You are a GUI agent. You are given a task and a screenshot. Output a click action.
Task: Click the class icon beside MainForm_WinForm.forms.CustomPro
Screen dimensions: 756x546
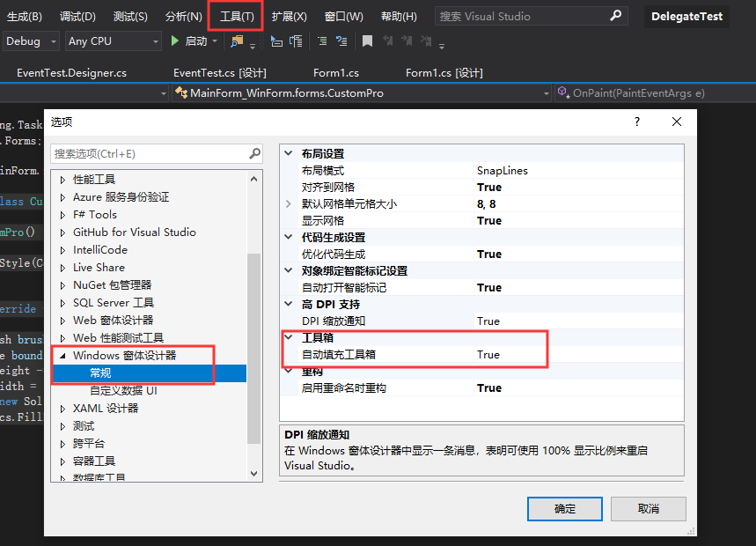180,92
